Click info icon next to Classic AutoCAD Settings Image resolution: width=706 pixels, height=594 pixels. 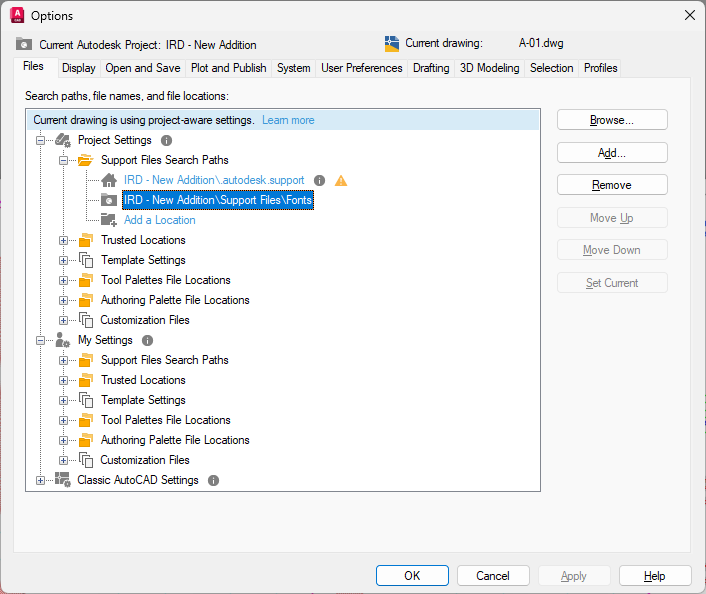pyautogui.click(x=213, y=481)
